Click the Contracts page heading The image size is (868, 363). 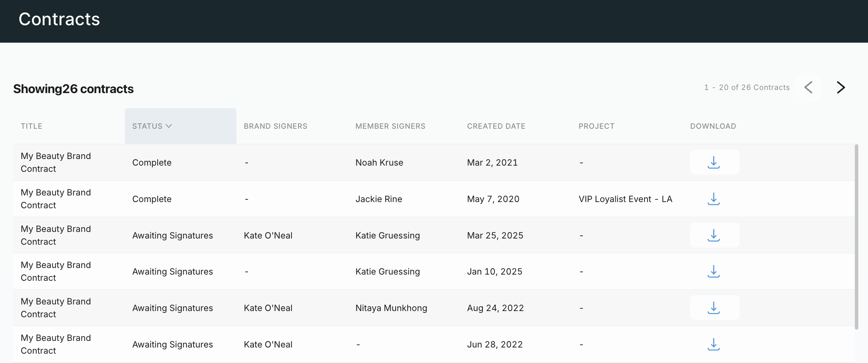(x=59, y=19)
